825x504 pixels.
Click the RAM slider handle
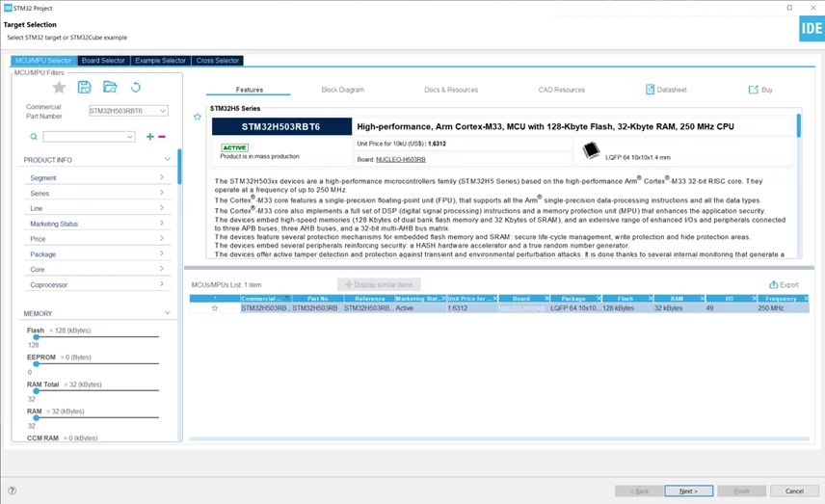pos(37,417)
